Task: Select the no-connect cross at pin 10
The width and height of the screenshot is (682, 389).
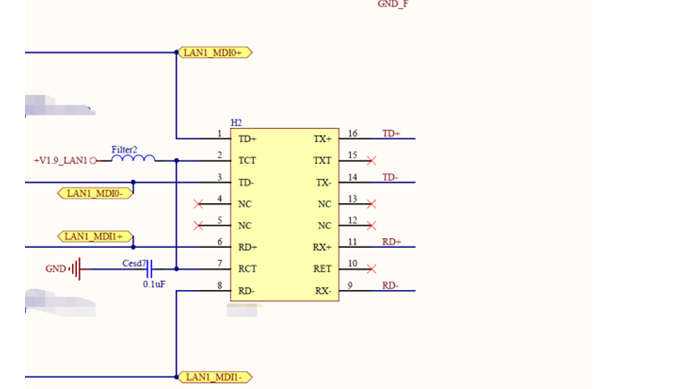Action: tap(371, 269)
